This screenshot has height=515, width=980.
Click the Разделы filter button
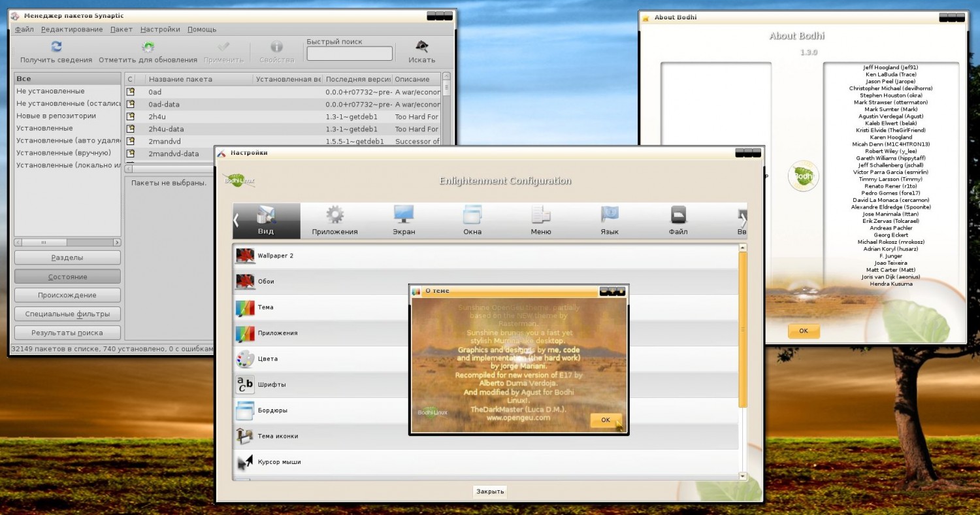point(67,257)
